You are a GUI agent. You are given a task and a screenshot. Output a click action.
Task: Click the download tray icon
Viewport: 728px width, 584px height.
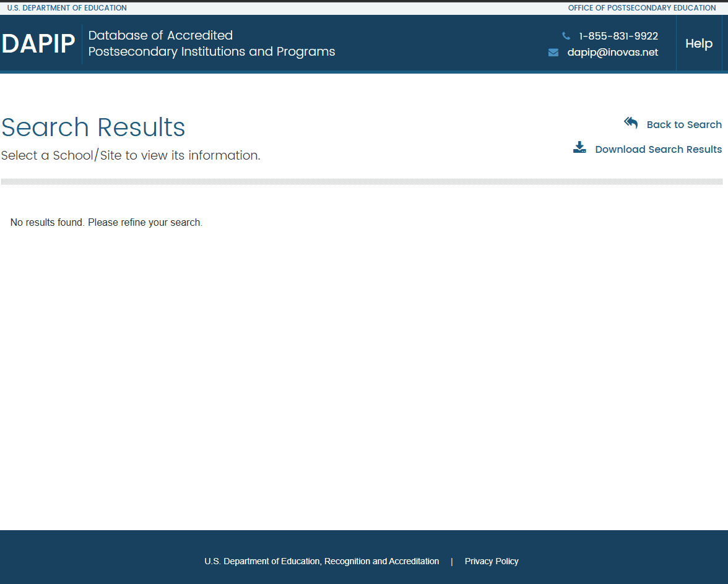[x=579, y=148]
